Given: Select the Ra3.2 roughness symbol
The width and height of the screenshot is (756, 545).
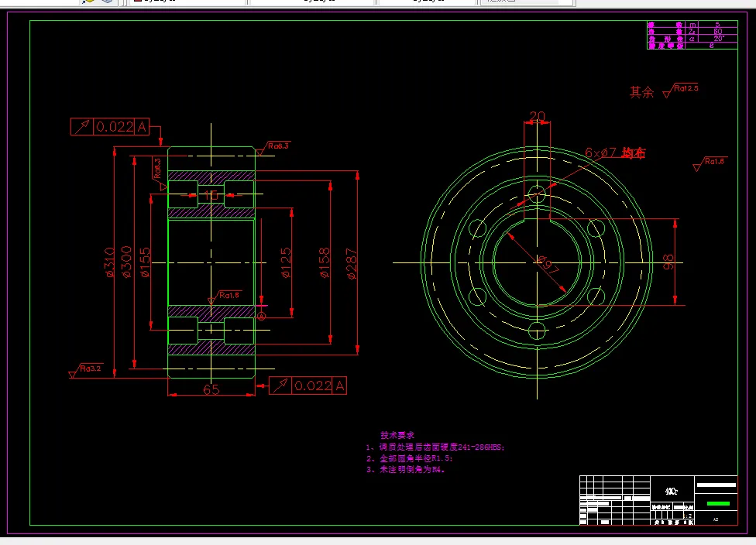Looking at the screenshot, I should (85, 370).
